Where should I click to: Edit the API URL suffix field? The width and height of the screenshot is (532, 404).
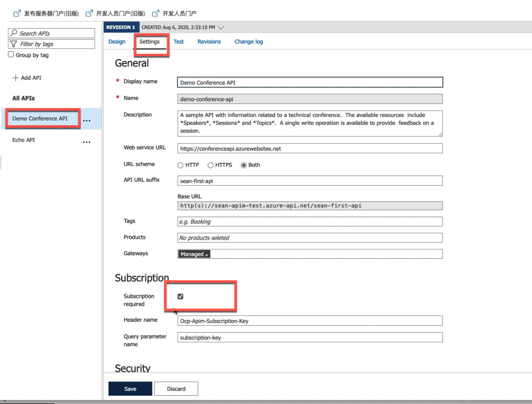coord(310,181)
